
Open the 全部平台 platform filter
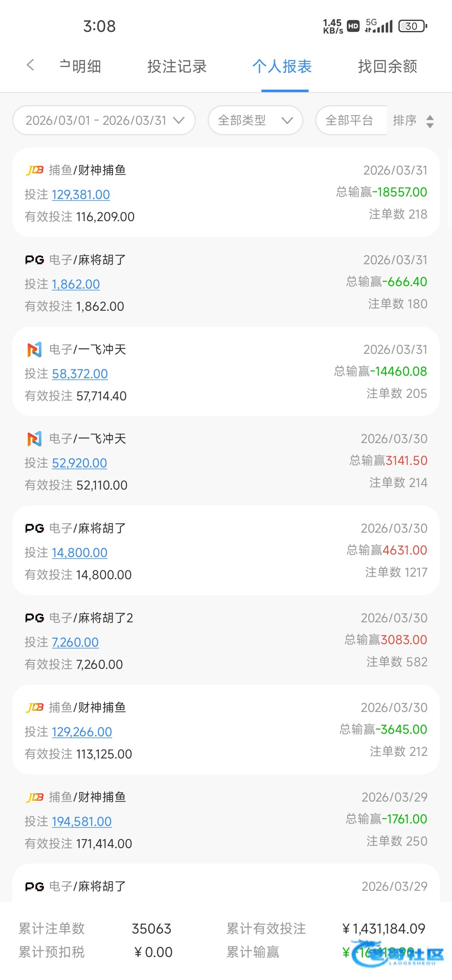(350, 121)
